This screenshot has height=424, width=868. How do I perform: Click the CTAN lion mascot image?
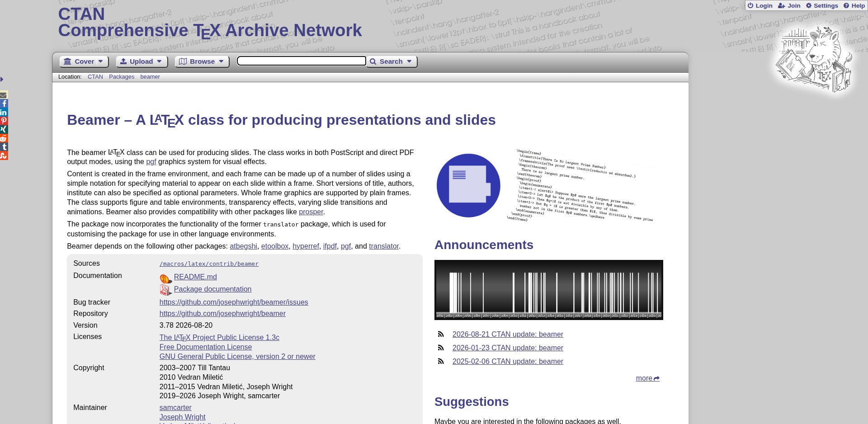click(814, 60)
